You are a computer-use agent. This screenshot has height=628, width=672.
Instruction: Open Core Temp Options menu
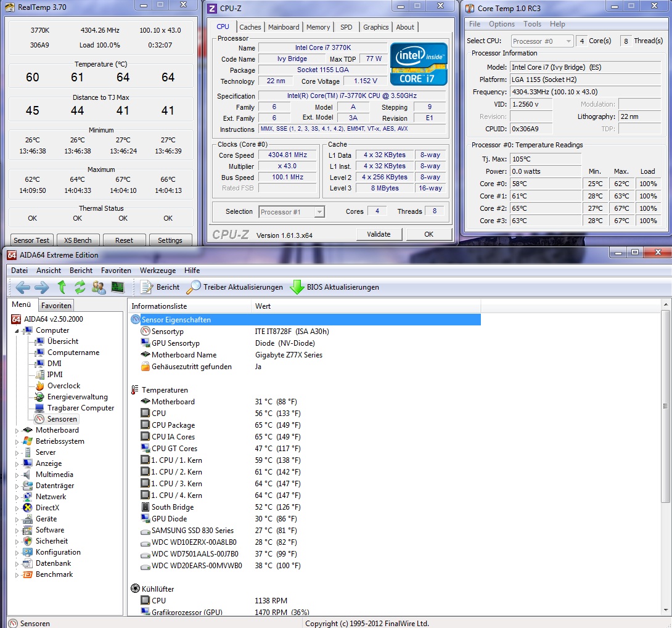click(501, 24)
